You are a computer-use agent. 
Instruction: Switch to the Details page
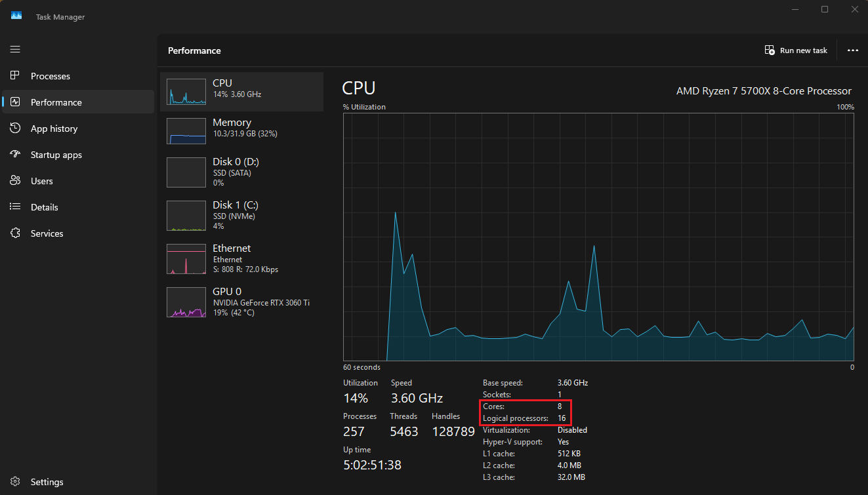(x=78, y=207)
